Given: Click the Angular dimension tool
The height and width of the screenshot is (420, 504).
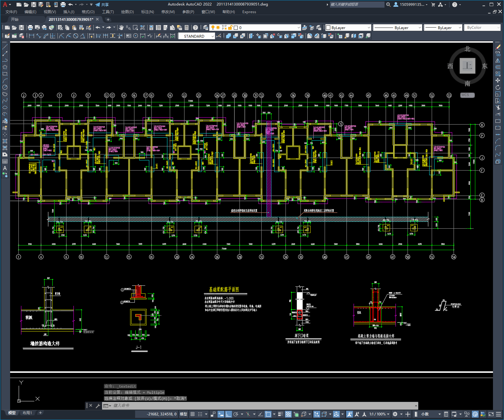Looking at the screenshot, I should (82, 36).
